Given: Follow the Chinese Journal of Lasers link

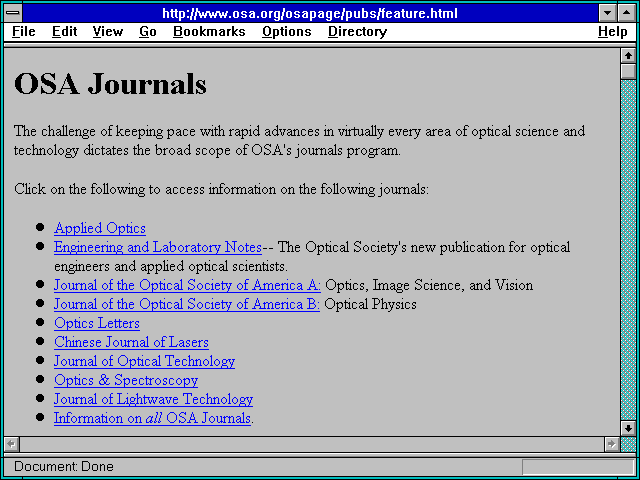Looking at the screenshot, I should [131, 342].
